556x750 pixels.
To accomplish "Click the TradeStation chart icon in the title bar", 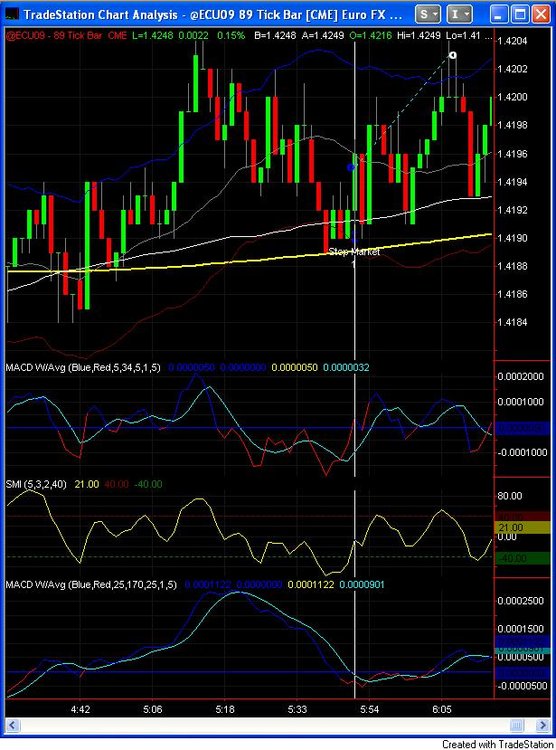I will tap(11, 14).
